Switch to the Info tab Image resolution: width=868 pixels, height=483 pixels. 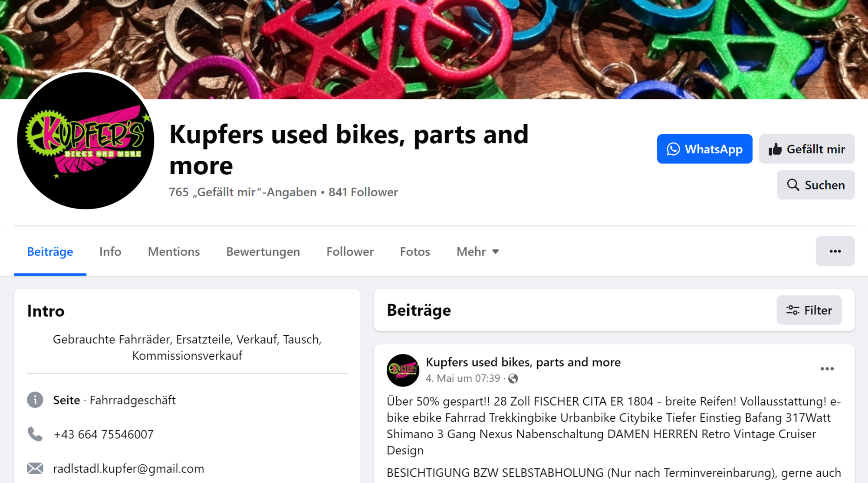click(x=110, y=251)
